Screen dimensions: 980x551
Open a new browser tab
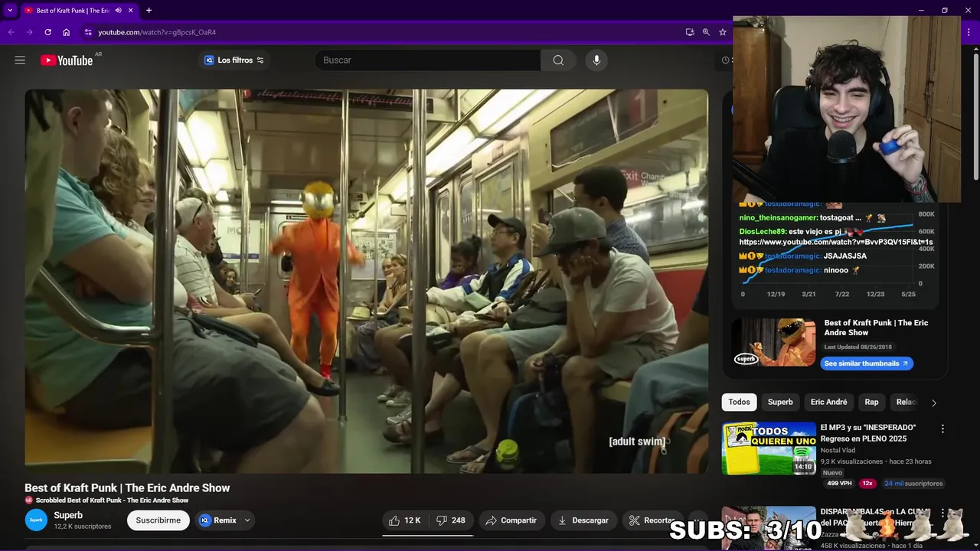[149, 11]
